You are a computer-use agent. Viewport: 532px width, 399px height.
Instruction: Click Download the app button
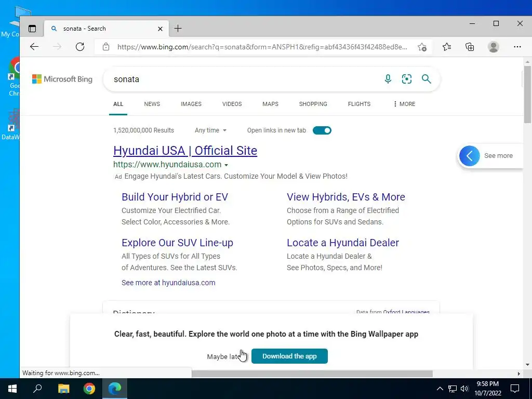[289, 356]
